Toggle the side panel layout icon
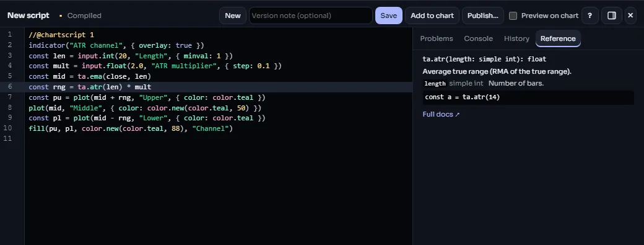The height and width of the screenshot is (245, 644). pos(612,16)
